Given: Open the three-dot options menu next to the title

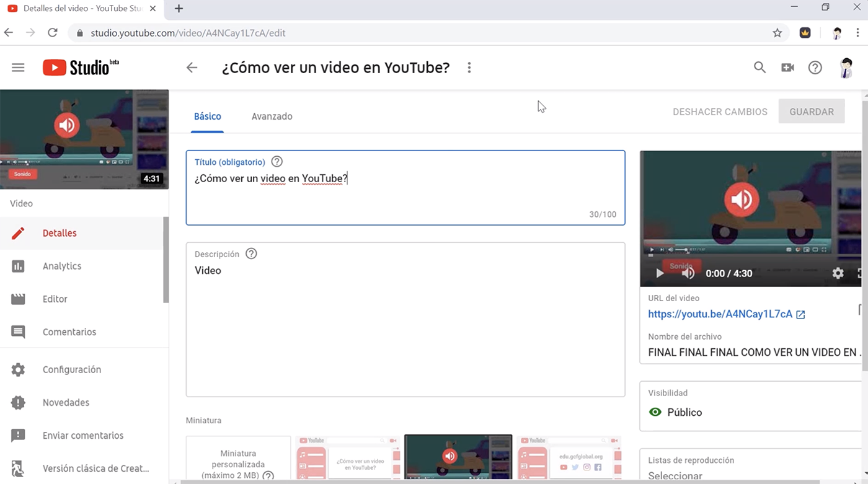Looking at the screenshot, I should click(469, 68).
